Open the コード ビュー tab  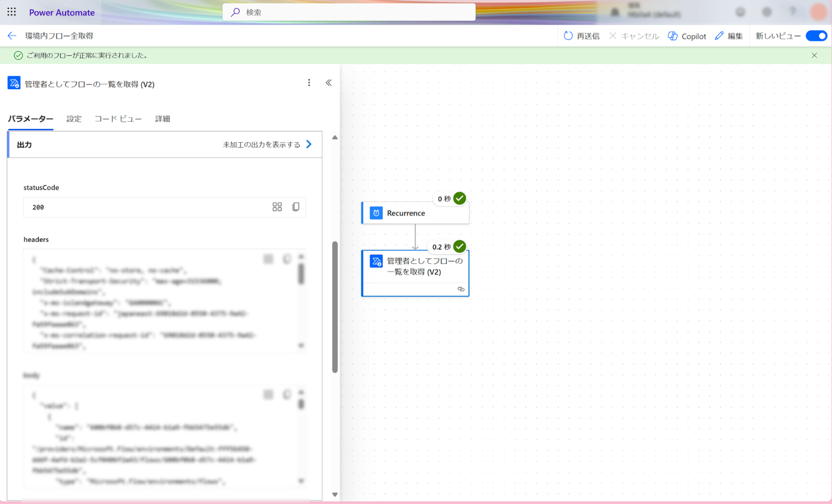(x=118, y=118)
